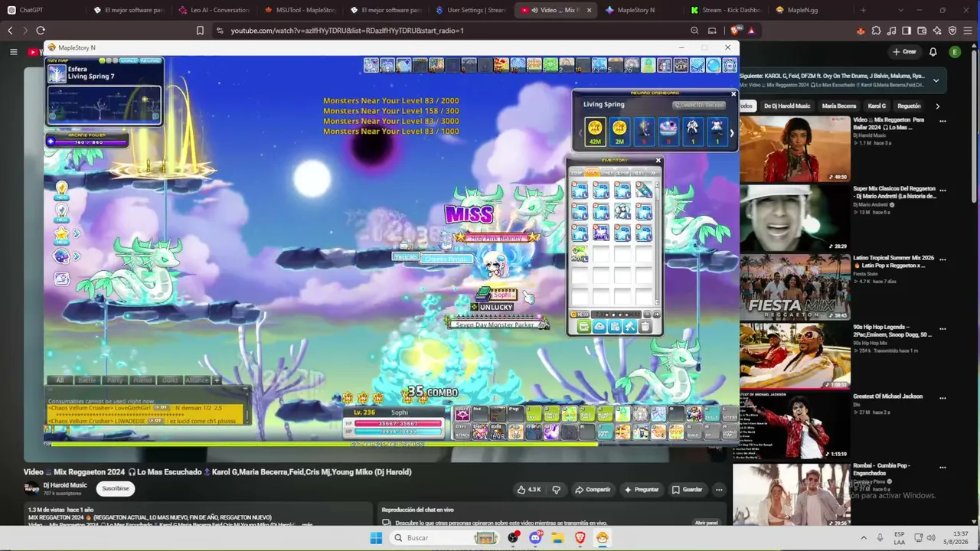Image resolution: width=980 pixels, height=551 pixels.
Task: Close the MapleStory Inventory window
Action: (x=658, y=161)
